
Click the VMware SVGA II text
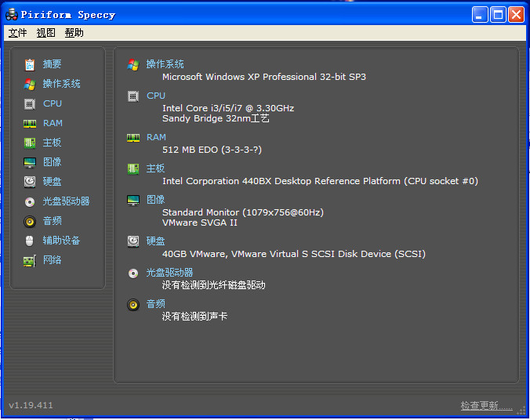tap(200, 223)
